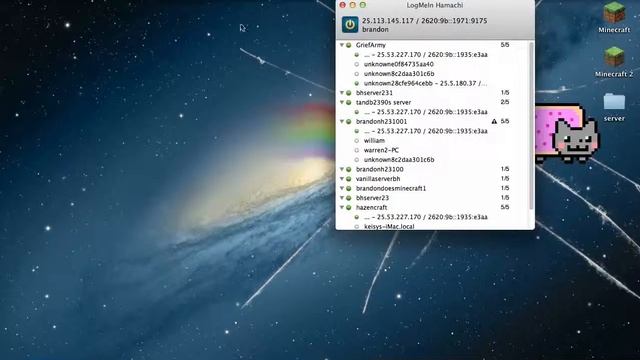Select member warren2-PC

tap(381, 150)
